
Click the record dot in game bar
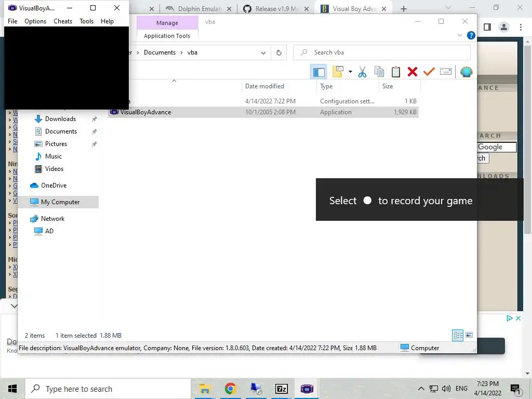click(367, 200)
